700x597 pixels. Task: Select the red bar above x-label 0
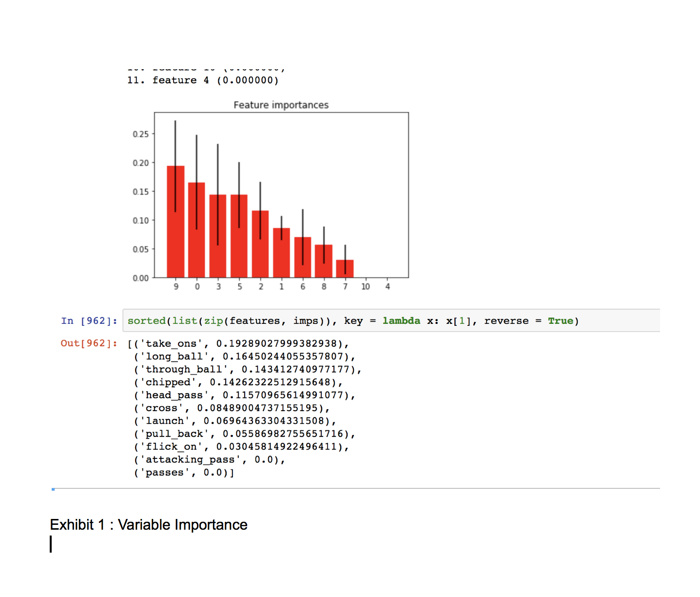click(196, 230)
